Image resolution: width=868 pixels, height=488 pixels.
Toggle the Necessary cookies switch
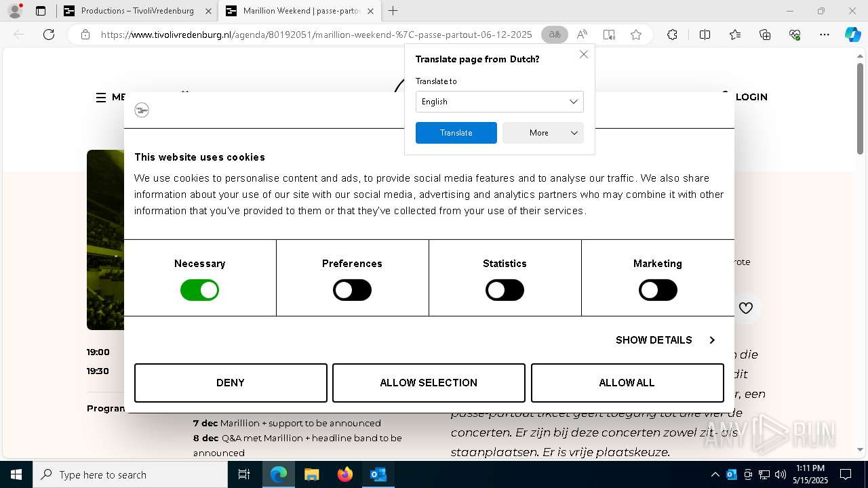(199, 290)
